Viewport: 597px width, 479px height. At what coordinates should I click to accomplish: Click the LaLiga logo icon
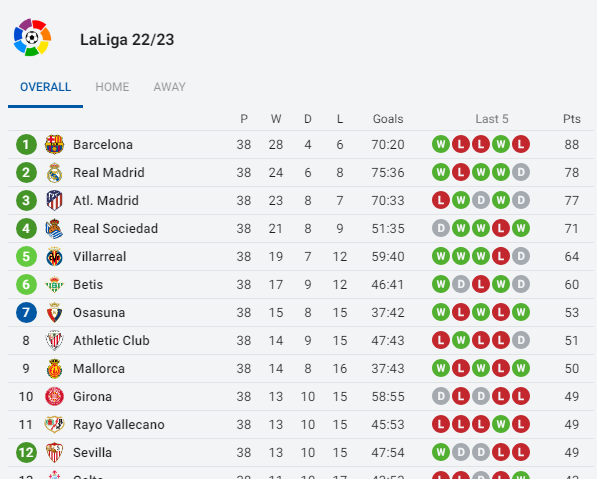(32, 37)
